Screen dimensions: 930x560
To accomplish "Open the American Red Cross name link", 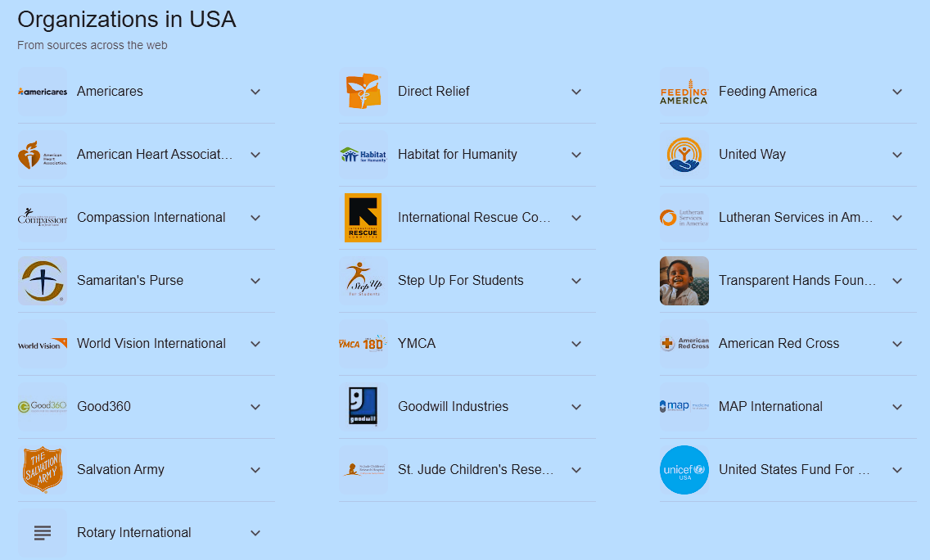I will (x=779, y=344).
